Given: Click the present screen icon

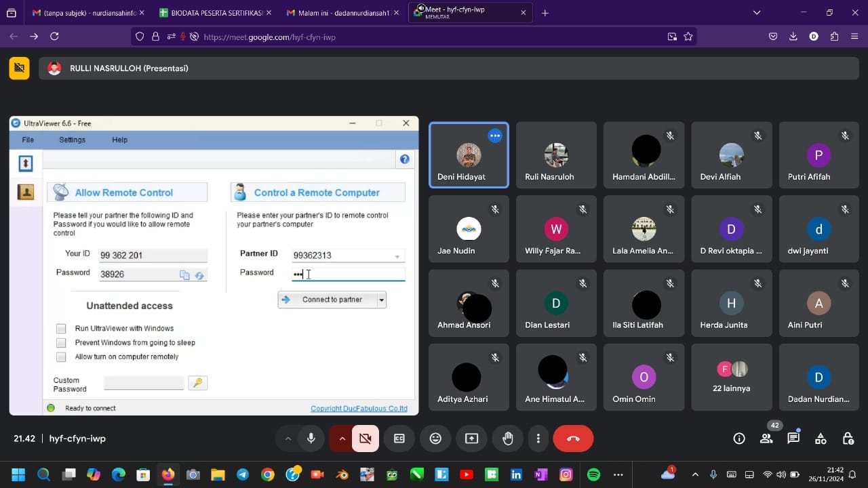Looking at the screenshot, I should (471, 439).
